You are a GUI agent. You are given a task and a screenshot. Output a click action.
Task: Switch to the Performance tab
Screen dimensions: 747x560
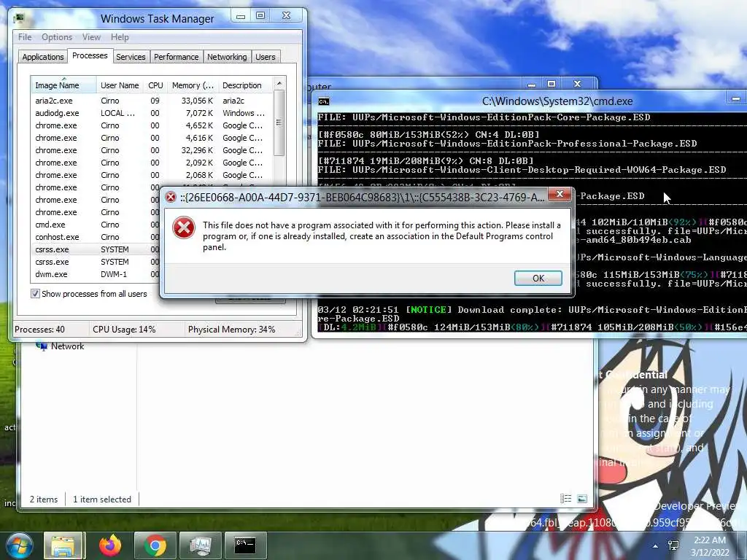(177, 57)
